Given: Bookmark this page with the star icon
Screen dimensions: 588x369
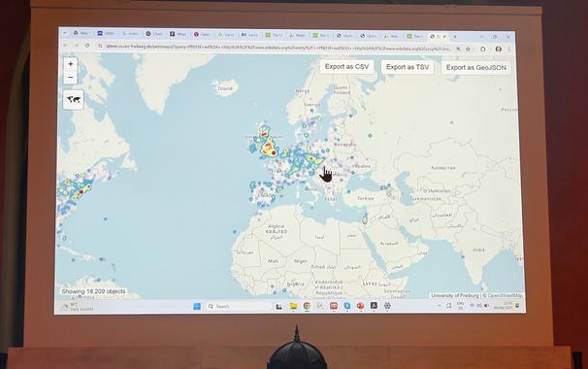Looking at the screenshot, I should click(x=468, y=49).
